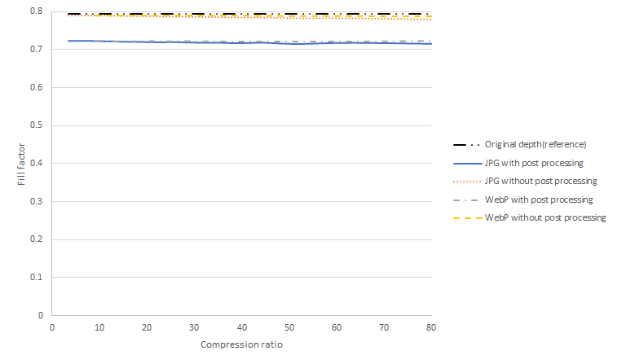The height and width of the screenshot is (364, 617).
Task: Click the "WebP without post processing" legend text
Action: point(545,217)
